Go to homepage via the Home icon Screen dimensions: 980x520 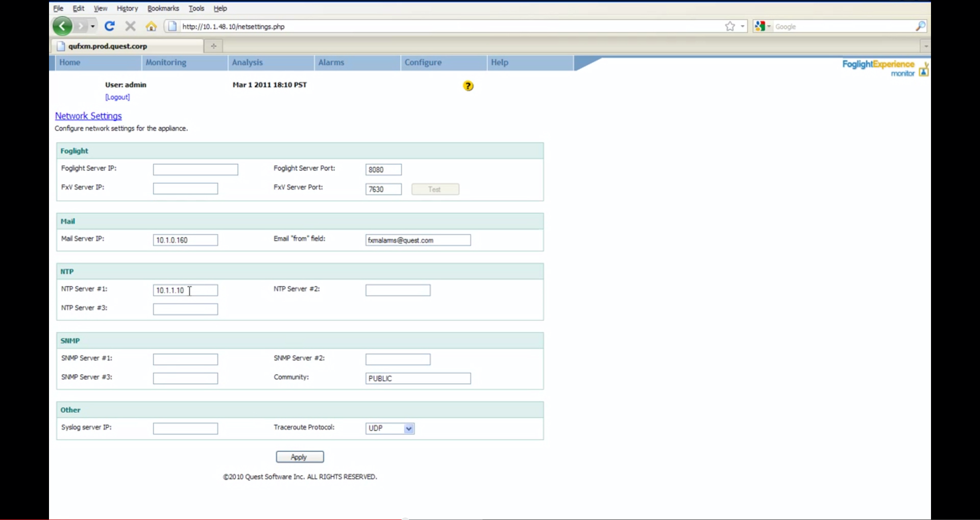(151, 26)
